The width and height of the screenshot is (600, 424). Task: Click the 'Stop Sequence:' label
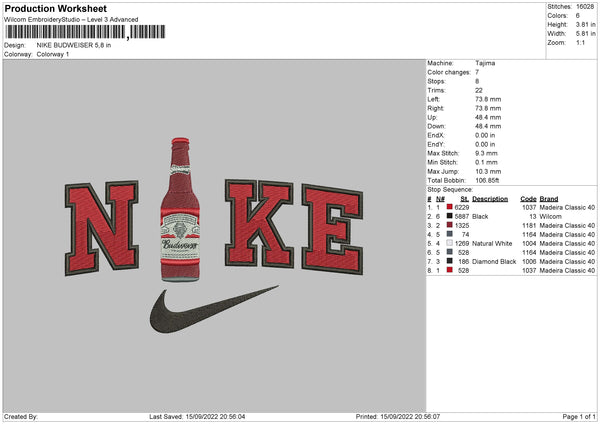pyautogui.click(x=450, y=190)
